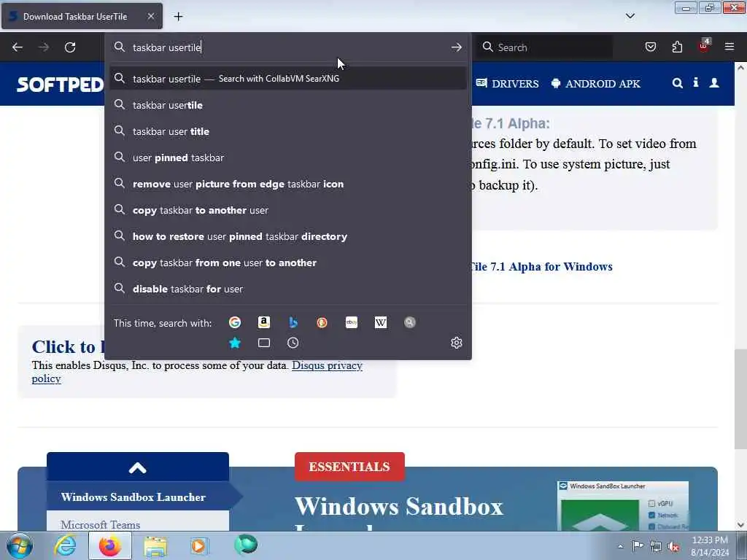
Task: Search this time with Google
Action: (x=235, y=322)
